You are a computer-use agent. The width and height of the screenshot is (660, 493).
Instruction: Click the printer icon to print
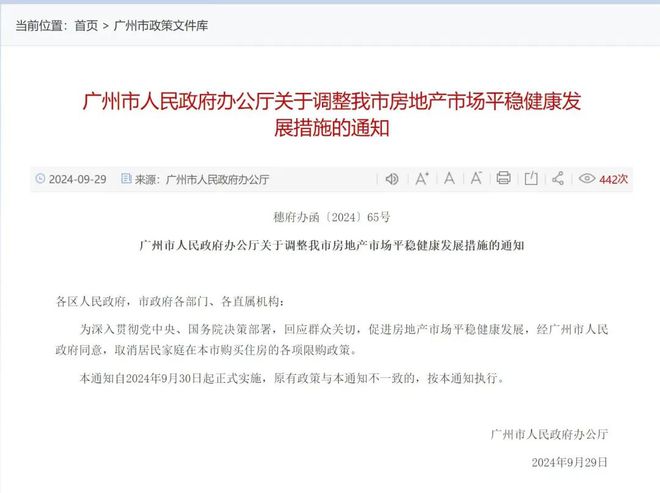tap(503, 179)
